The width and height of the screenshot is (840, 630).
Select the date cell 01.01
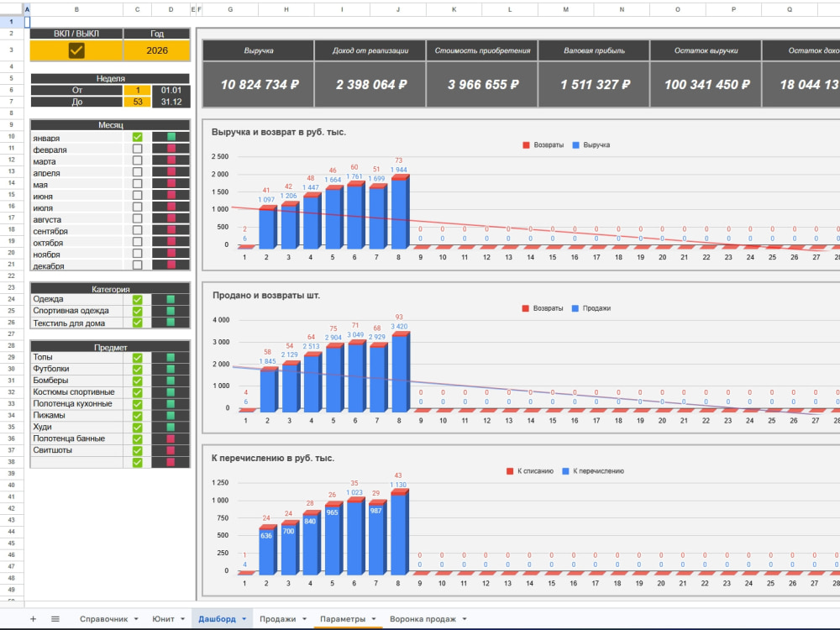pyautogui.click(x=171, y=90)
